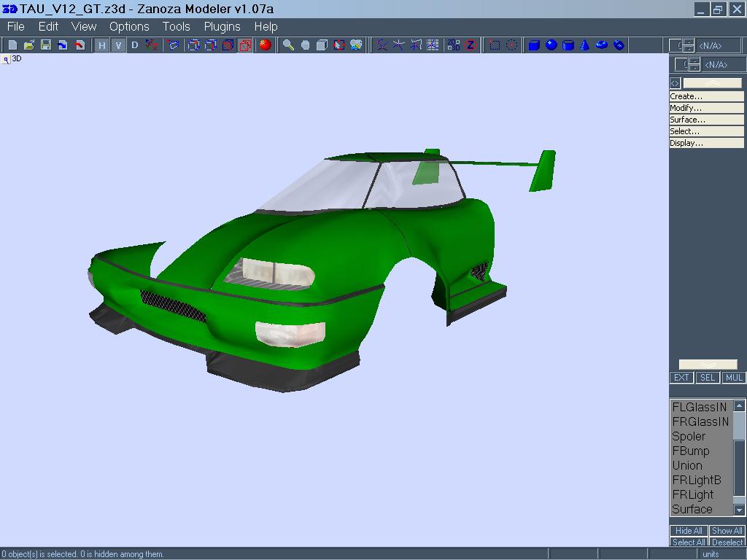Click the red Z axis icon

point(471,45)
